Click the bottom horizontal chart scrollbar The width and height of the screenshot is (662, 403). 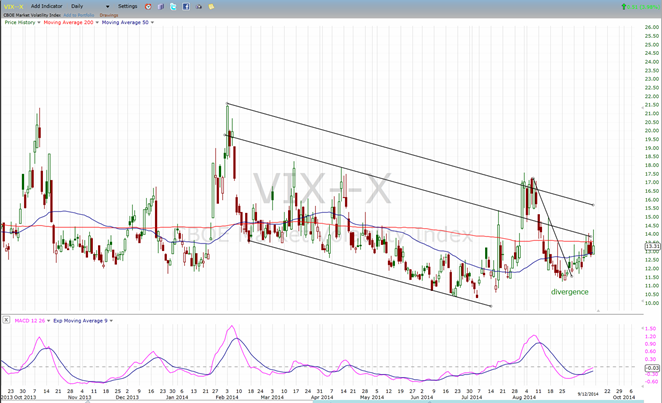(478, 401)
